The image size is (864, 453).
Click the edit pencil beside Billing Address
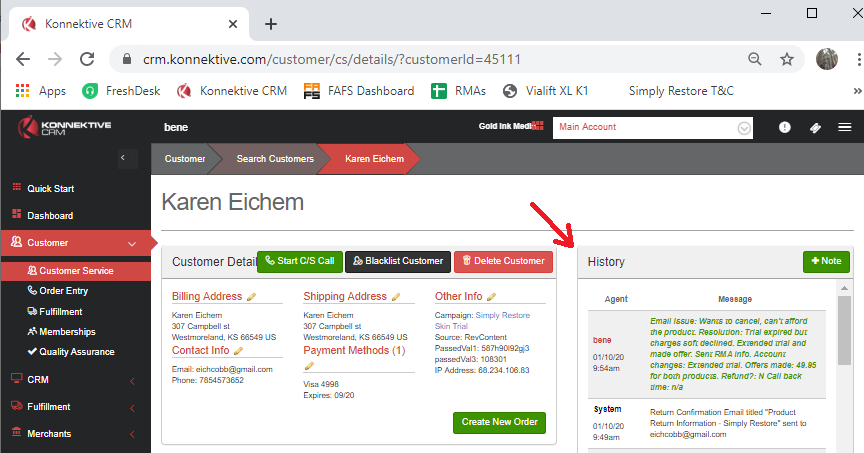point(252,297)
